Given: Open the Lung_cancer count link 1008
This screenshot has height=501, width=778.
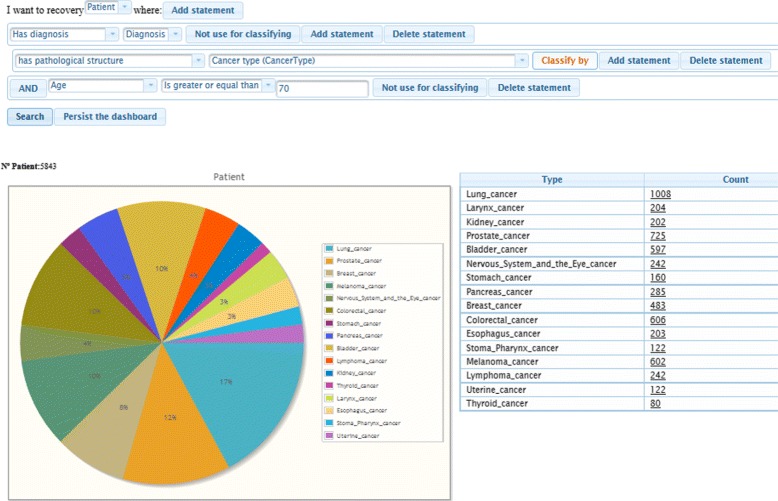Looking at the screenshot, I should click(660, 194).
